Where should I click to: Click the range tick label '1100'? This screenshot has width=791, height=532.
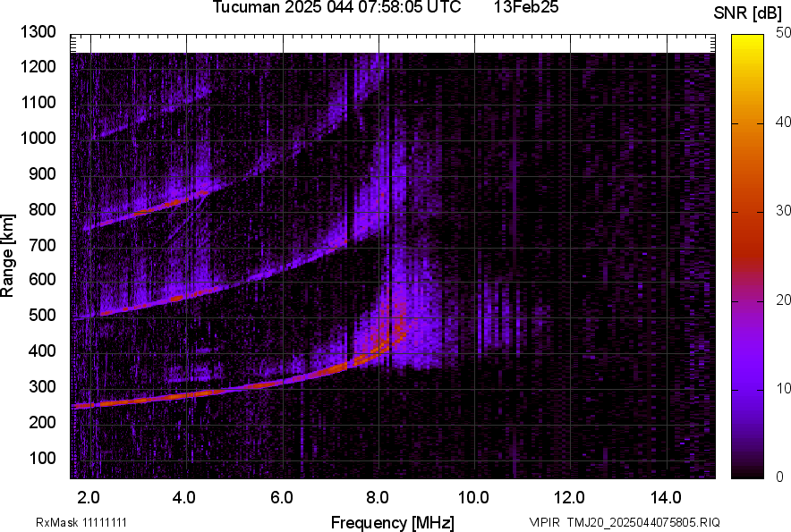[x=38, y=102]
